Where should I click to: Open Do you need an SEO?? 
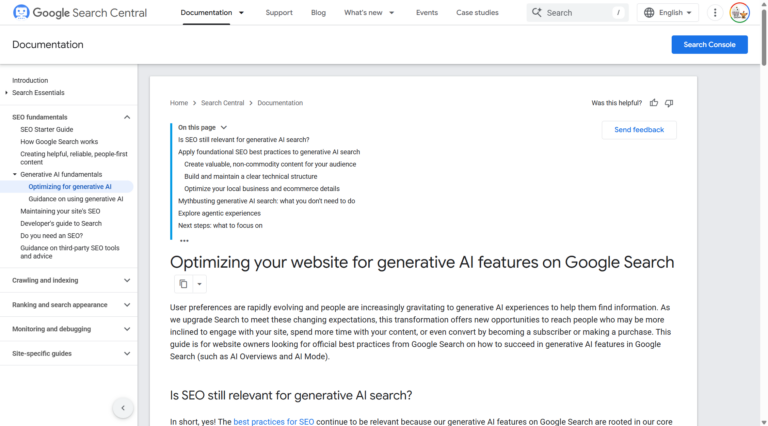[x=51, y=236]
